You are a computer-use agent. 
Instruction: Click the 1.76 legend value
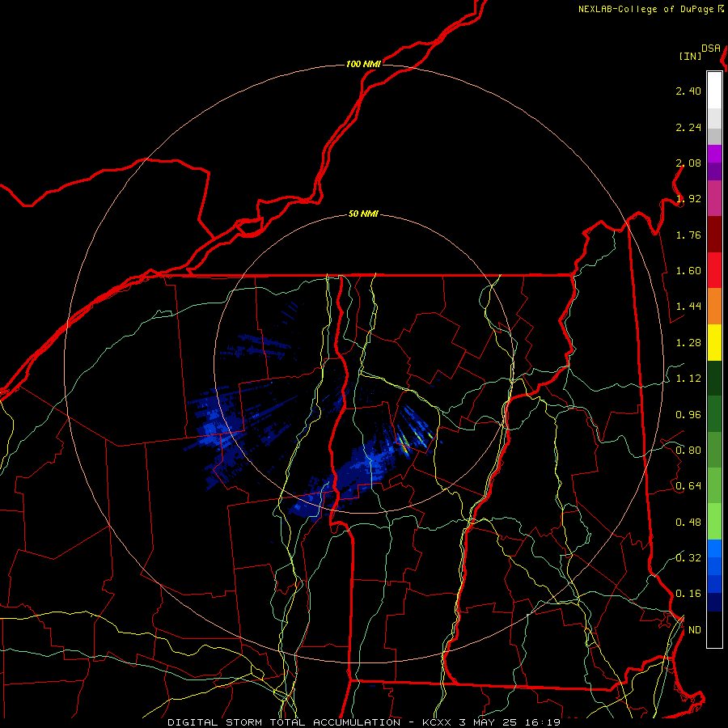coord(688,235)
